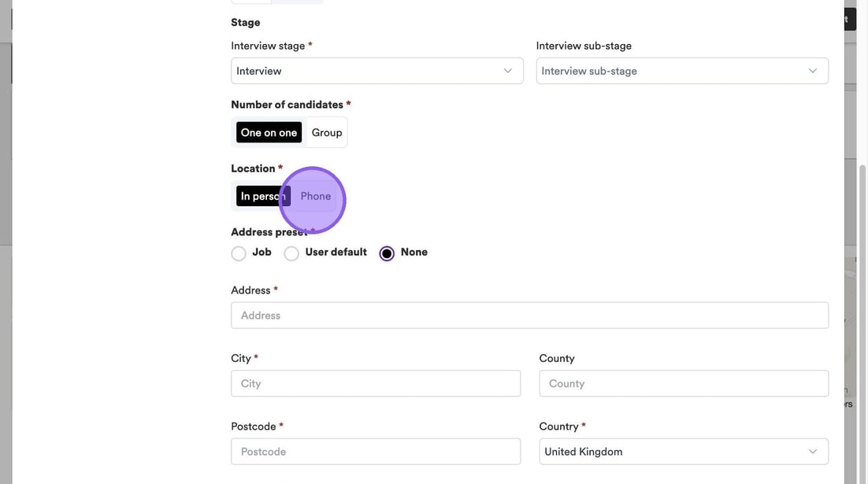Click the chevron arrow in the Country field
This screenshot has width=868, height=484.
(x=813, y=452)
